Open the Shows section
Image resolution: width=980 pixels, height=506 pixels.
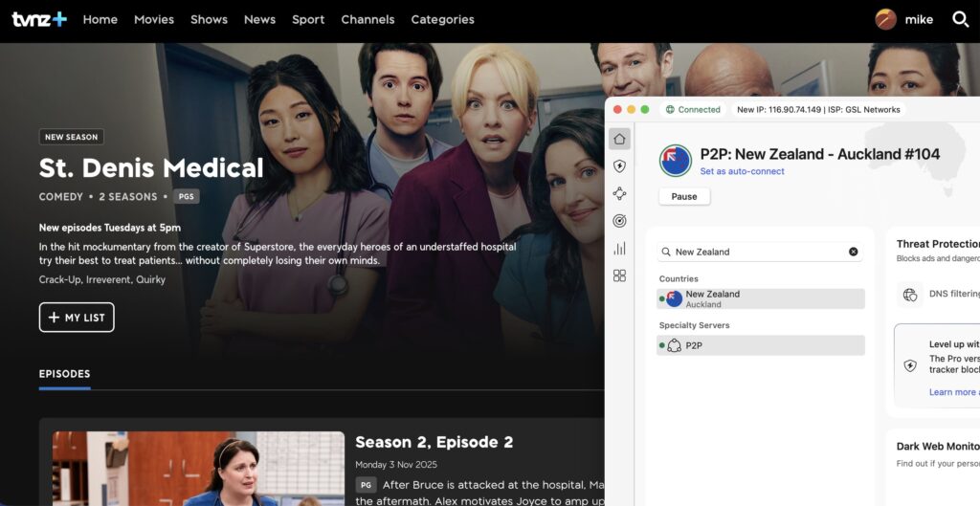pos(209,19)
